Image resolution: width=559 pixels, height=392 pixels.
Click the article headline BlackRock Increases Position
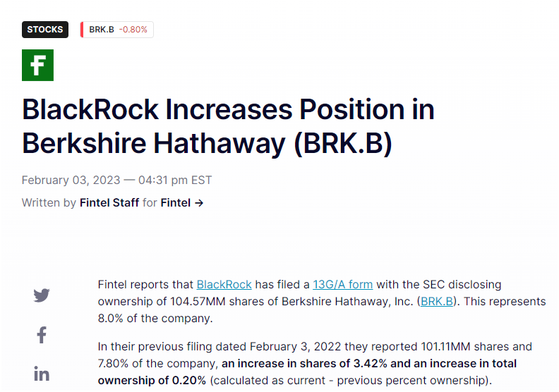coord(228,126)
